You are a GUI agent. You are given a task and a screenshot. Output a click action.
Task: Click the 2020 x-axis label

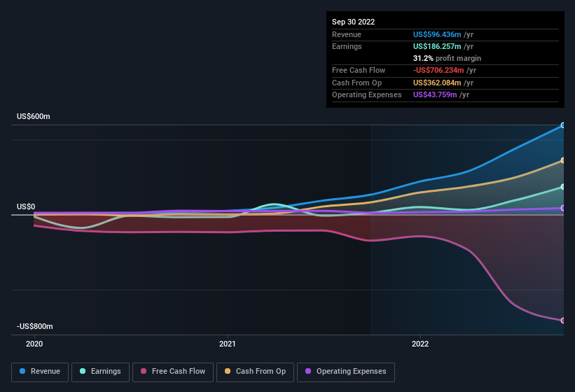pos(34,344)
